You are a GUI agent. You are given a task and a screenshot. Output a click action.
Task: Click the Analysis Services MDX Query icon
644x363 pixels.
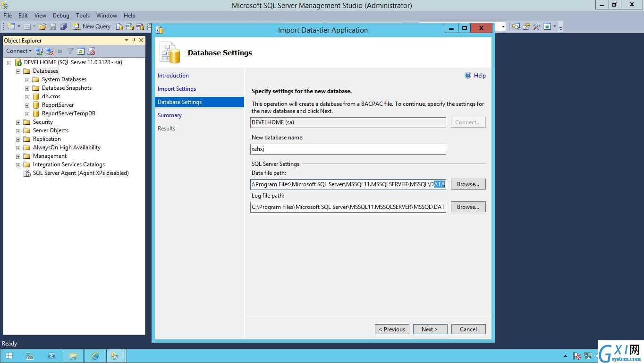click(130, 26)
